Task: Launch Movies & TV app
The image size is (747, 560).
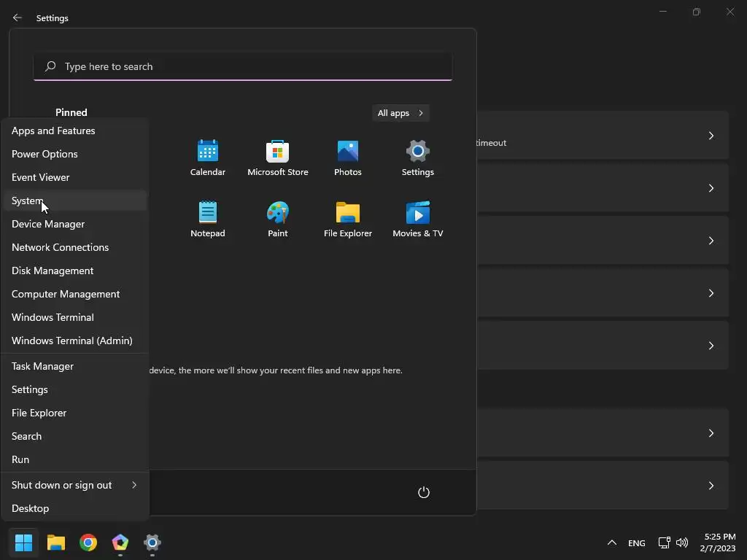Action: tap(418, 219)
